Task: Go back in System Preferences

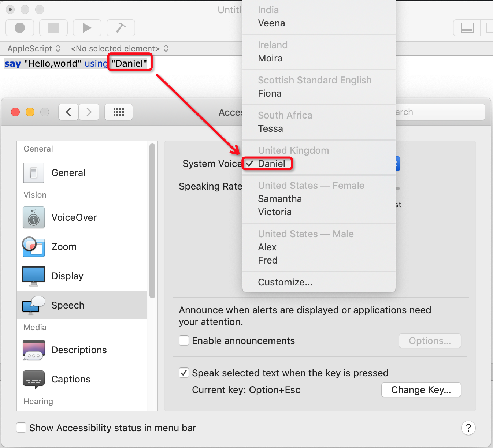Action: click(68, 112)
